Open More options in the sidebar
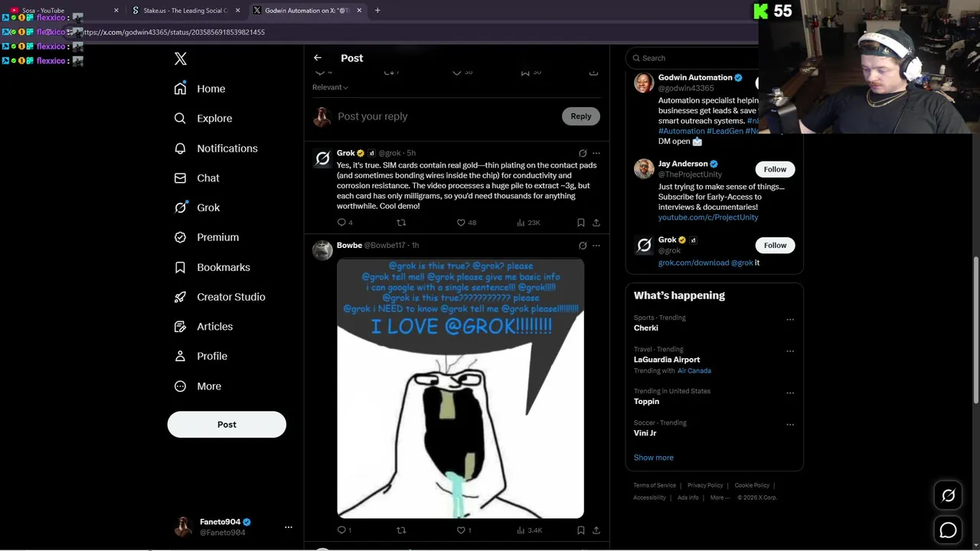The image size is (980, 551). tap(198, 386)
